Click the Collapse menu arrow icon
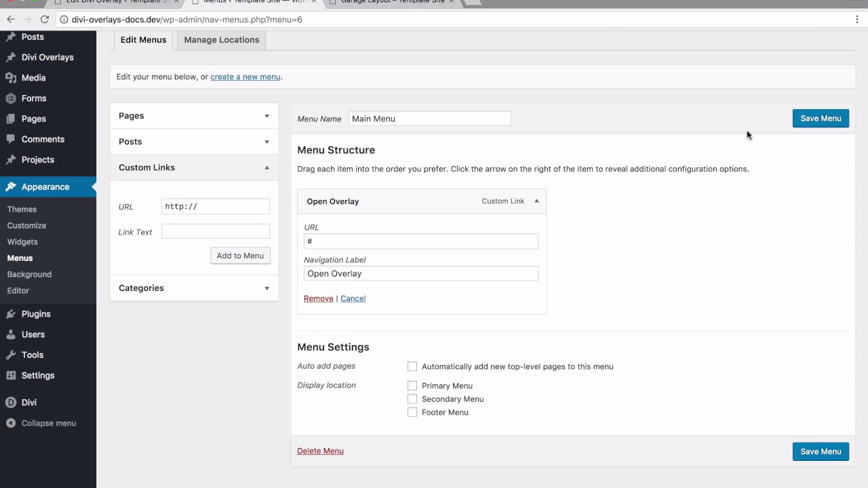The height and width of the screenshot is (488, 868). 11,423
